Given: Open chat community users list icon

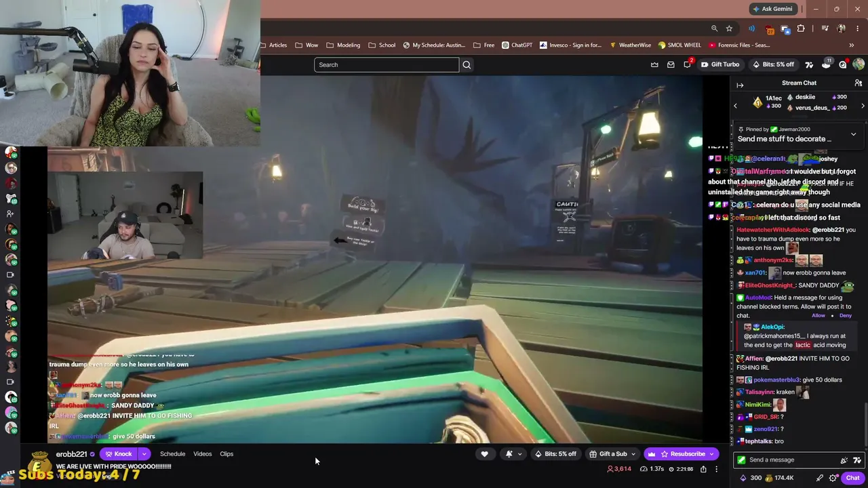Looking at the screenshot, I should pos(858,83).
